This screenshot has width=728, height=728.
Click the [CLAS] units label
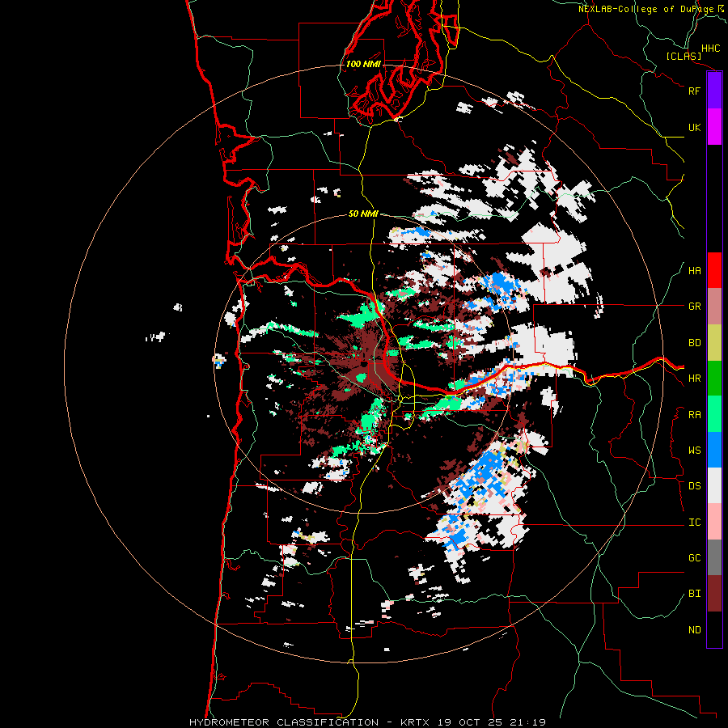(x=684, y=56)
